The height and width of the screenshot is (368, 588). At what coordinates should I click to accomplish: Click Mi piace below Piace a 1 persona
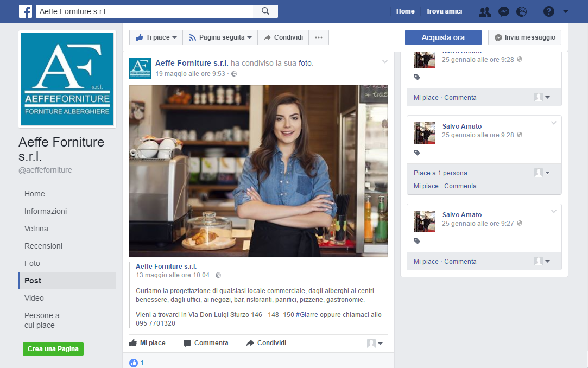tap(426, 186)
